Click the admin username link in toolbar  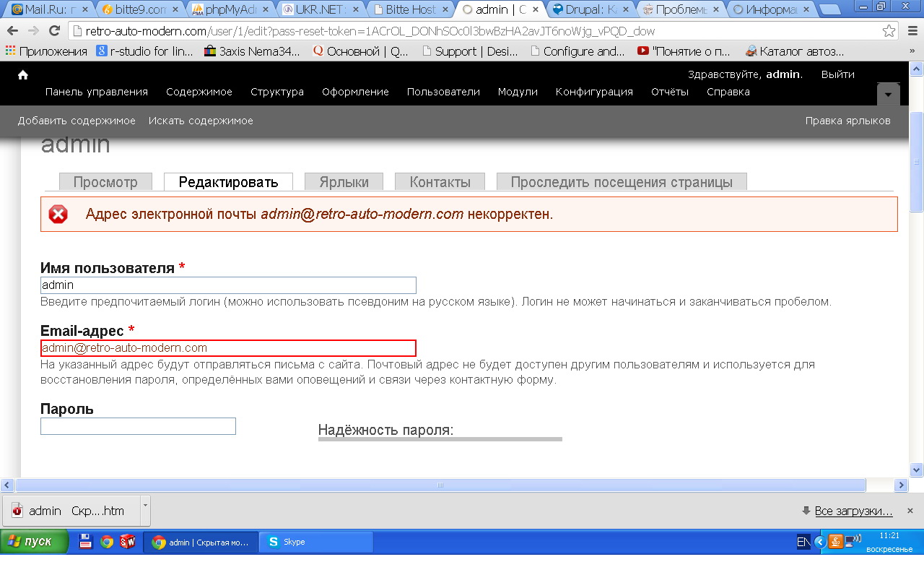coord(783,74)
